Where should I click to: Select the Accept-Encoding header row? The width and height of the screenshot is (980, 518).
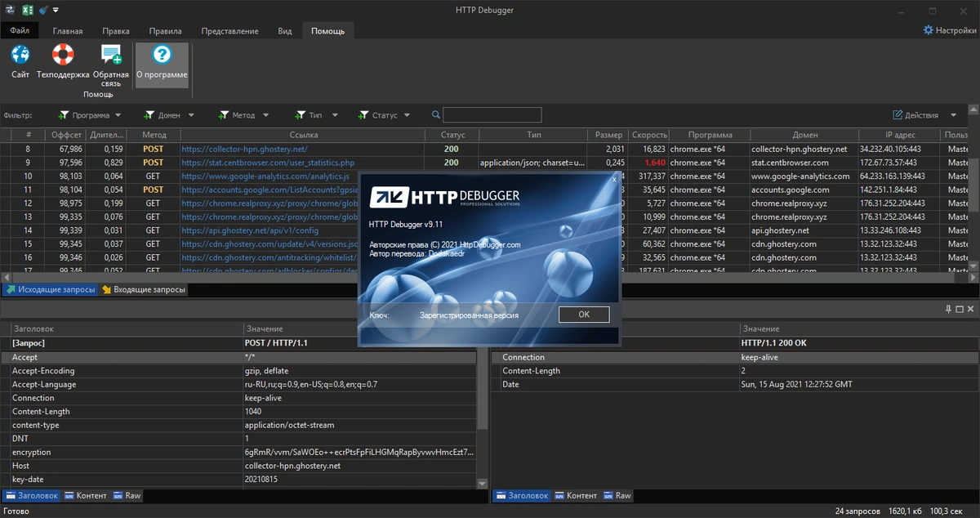pos(238,371)
